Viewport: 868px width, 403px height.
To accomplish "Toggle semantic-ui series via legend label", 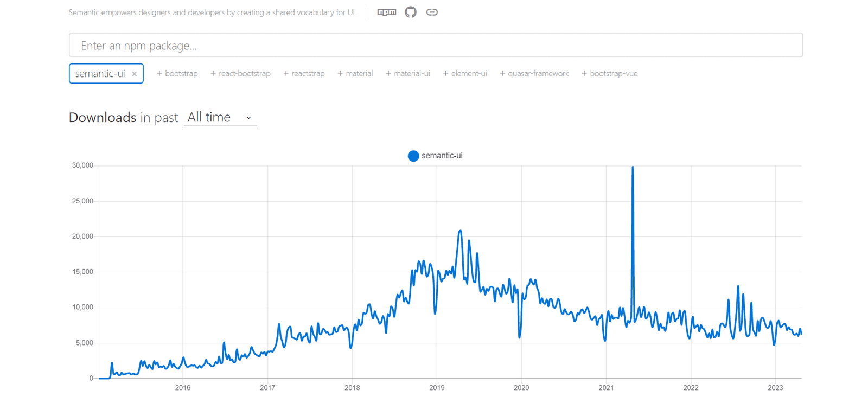I will coord(442,156).
